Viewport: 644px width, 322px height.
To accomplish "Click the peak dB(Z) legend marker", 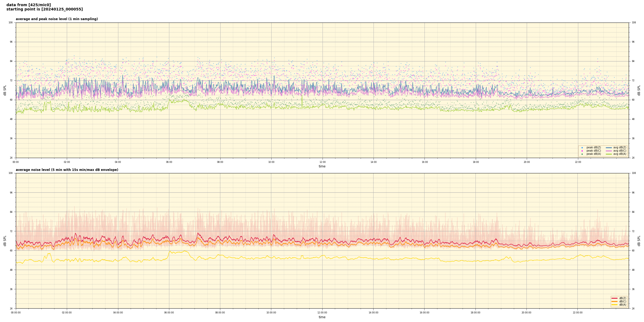I will 582,148.
